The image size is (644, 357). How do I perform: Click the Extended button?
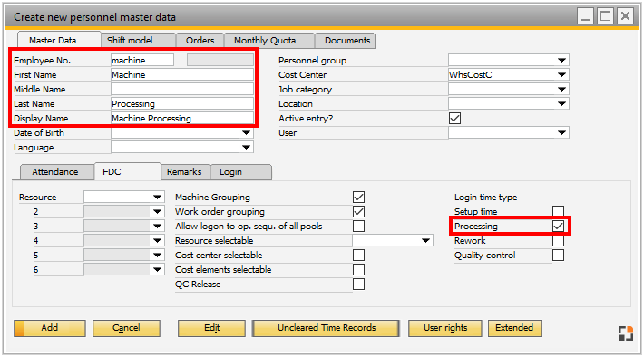(x=514, y=328)
